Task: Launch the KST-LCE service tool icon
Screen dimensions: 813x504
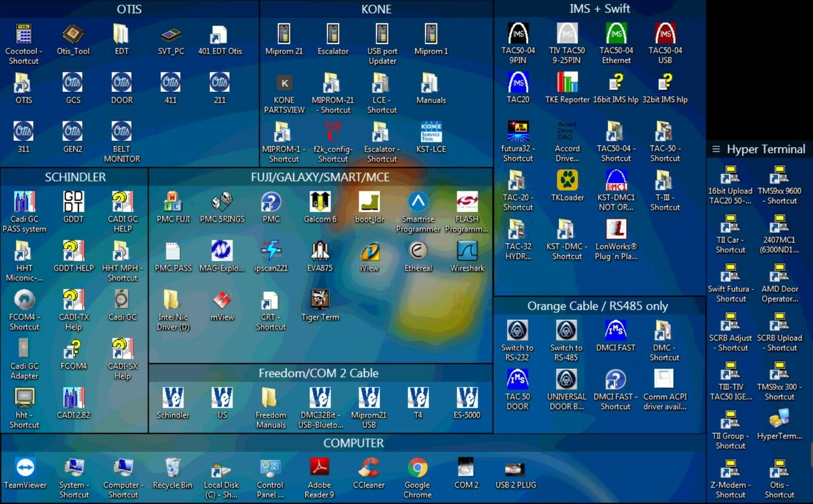Action: click(431, 132)
